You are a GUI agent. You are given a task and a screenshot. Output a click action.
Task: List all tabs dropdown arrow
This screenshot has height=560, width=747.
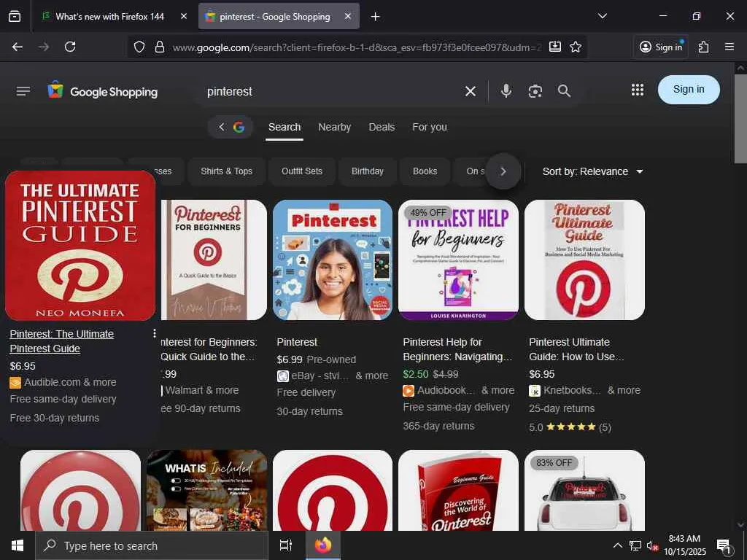pos(603,16)
